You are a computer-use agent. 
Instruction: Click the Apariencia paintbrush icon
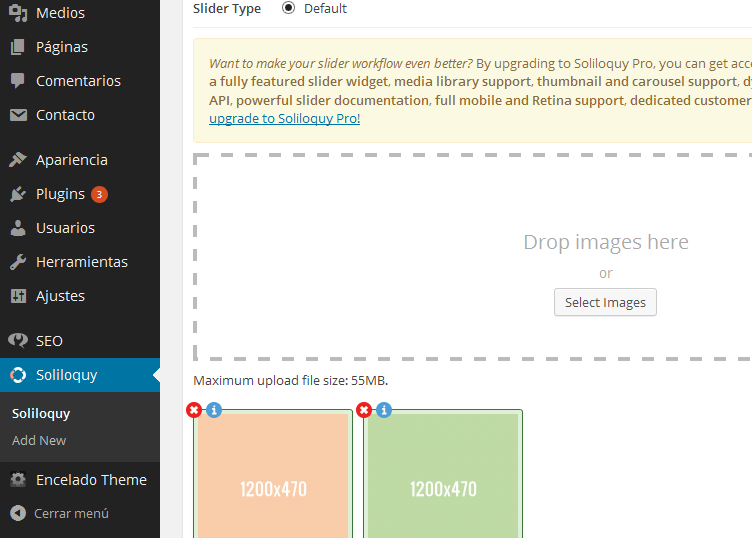(18, 160)
